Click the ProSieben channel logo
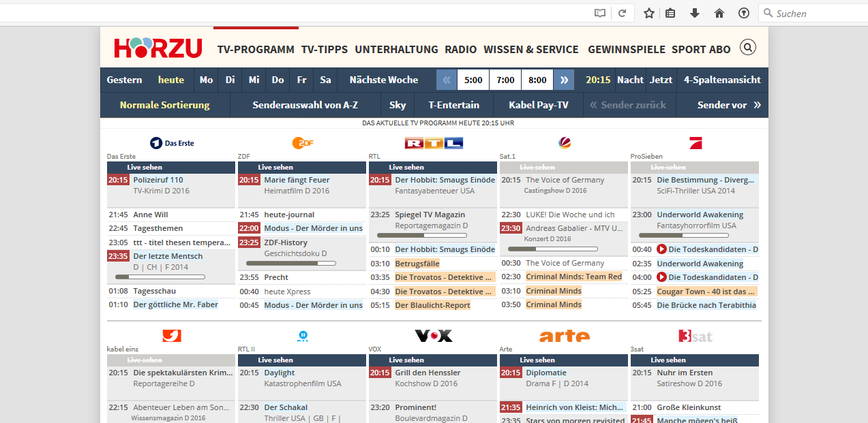The height and width of the screenshot is (423, 868). (695, 143)
